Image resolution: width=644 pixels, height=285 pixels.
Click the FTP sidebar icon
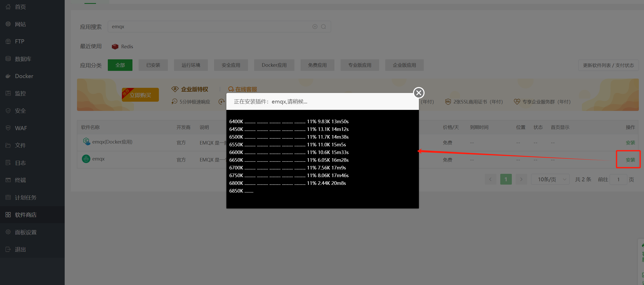tap(8, 41)
